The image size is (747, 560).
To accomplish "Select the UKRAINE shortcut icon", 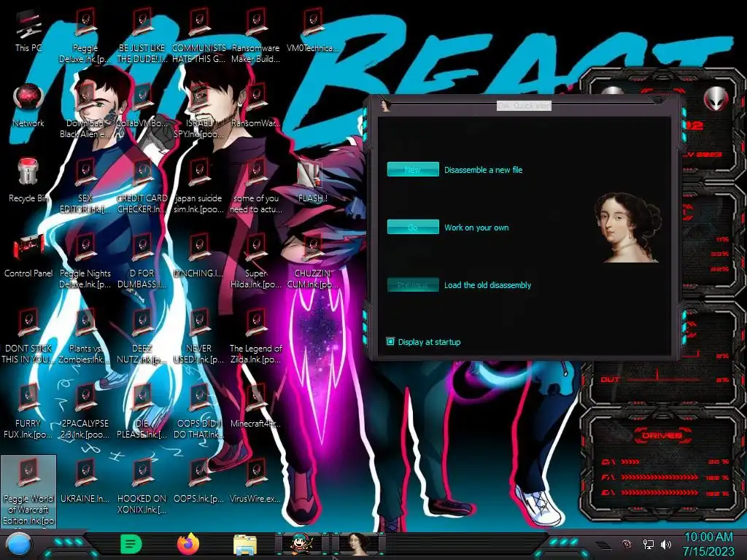I will tap(85, 481).
